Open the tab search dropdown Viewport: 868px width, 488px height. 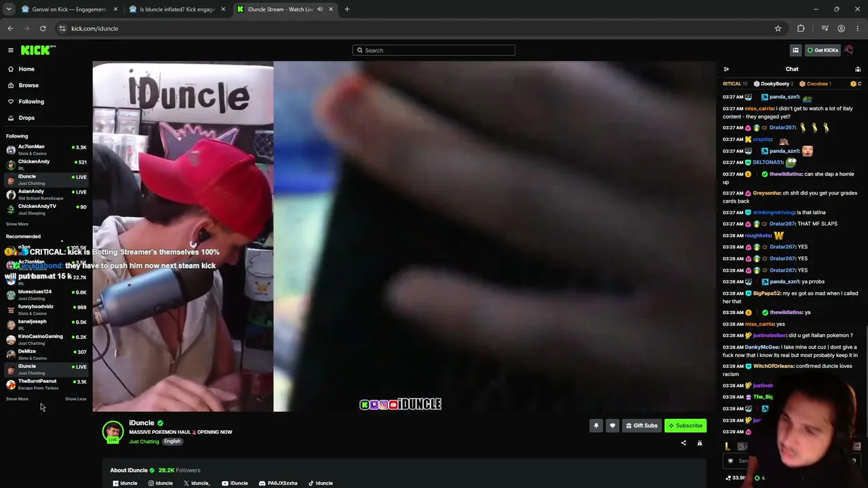click(9, 9)
